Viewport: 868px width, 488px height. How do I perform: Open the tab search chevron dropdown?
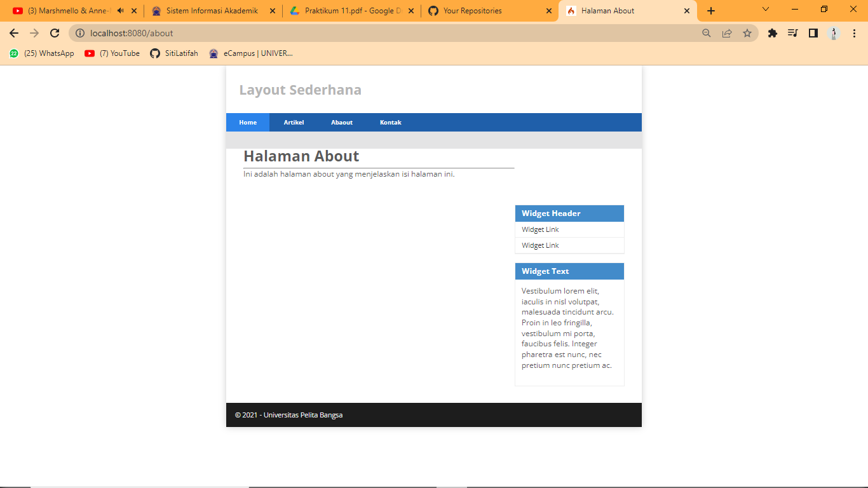[765, 10]
